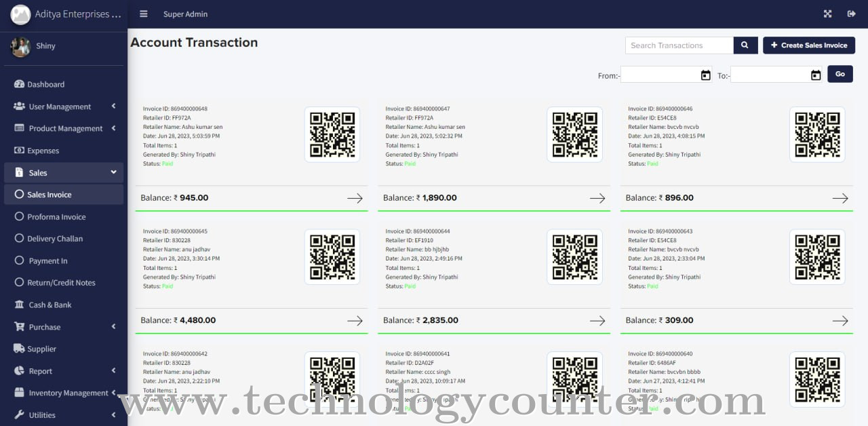
Task: Toggle the hamburger sidebar menu
Action: pos(143,14)
